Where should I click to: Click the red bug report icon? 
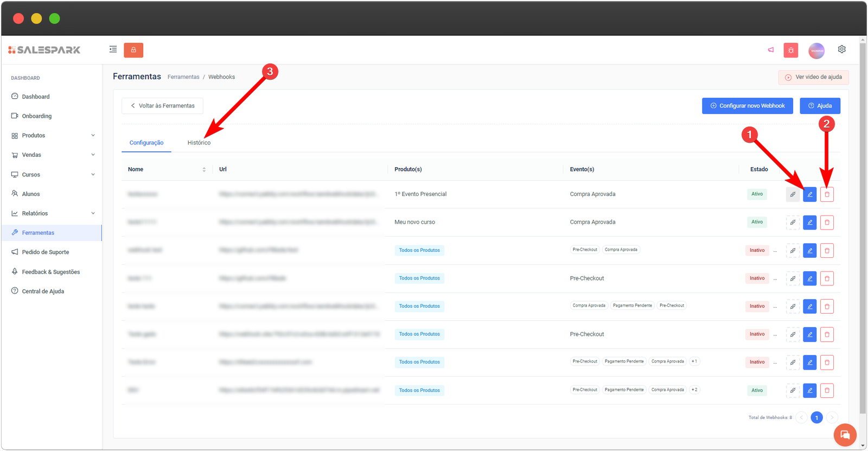[x=790, y=50]
